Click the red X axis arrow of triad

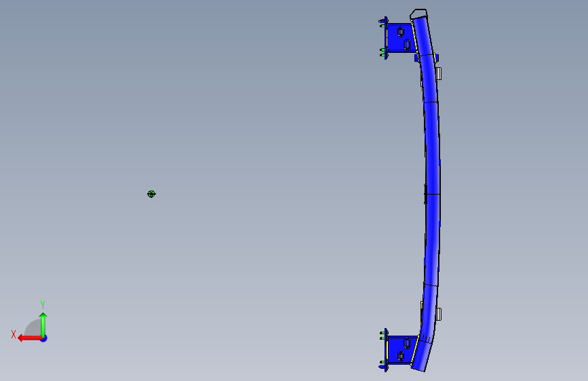pos(29,338)
